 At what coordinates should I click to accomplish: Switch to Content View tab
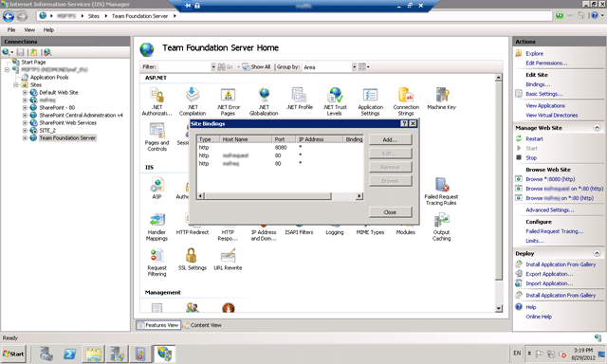pyautogui.click(x=202, y=325)
